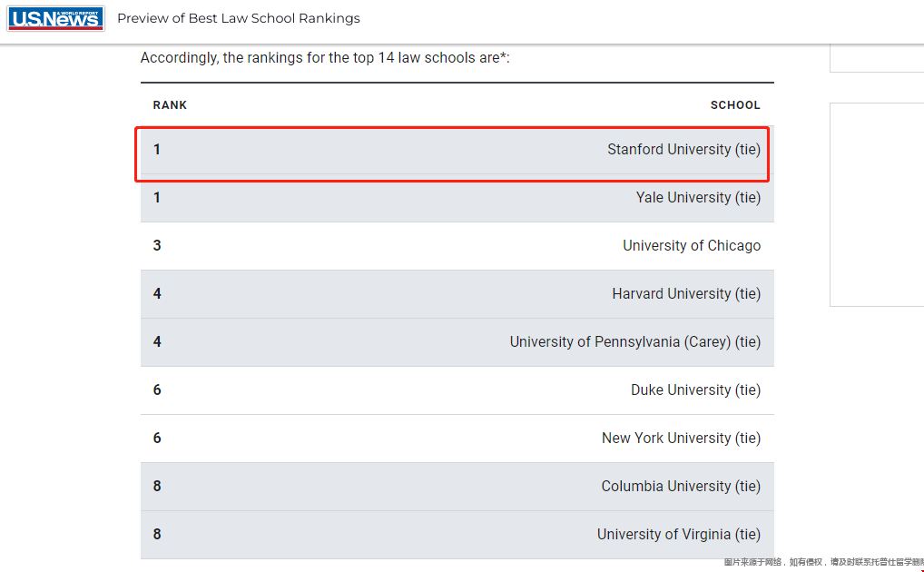Select the Stanford University (tie) entry

pos(683,150)
